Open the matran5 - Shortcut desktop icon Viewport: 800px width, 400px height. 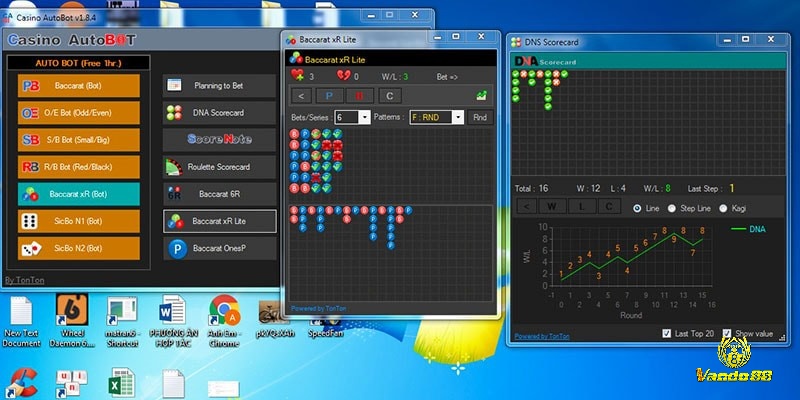point(122,322)
